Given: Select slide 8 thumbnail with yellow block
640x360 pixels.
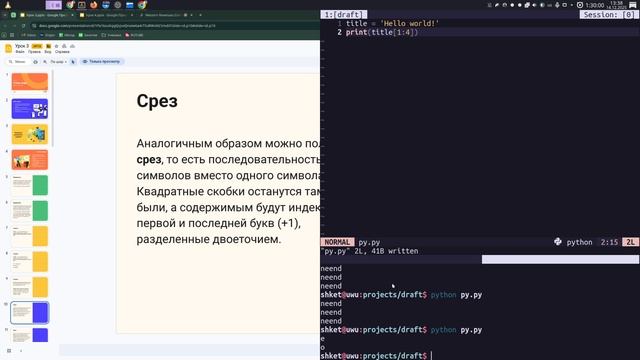Looking at the screenshot, I should (30, 262).
